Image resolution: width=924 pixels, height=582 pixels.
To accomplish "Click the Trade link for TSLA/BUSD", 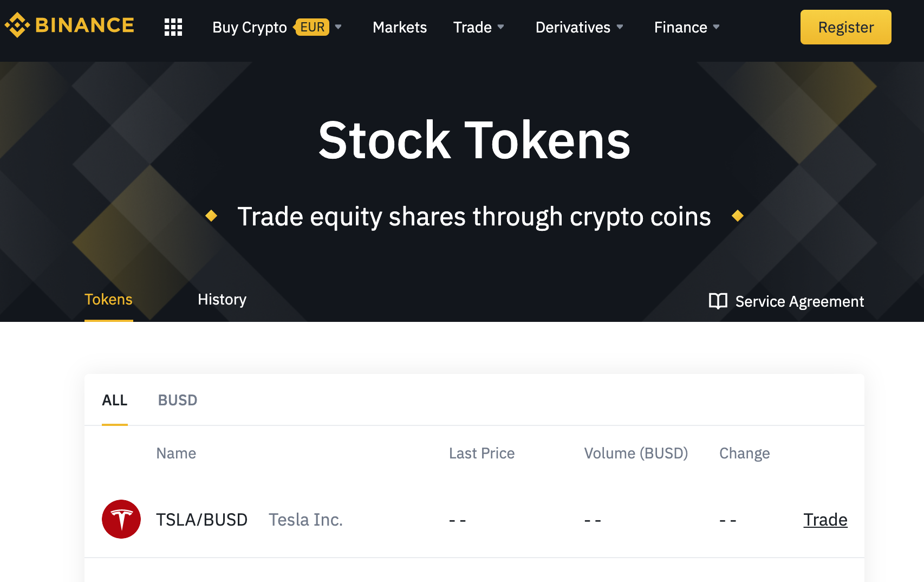I will pyautogui.click(x=825, y=520).
